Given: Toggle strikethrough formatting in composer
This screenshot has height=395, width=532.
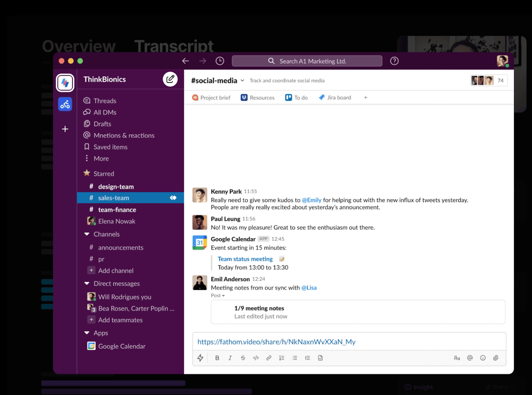Looking at the screenshot, I should click(243, 358).
